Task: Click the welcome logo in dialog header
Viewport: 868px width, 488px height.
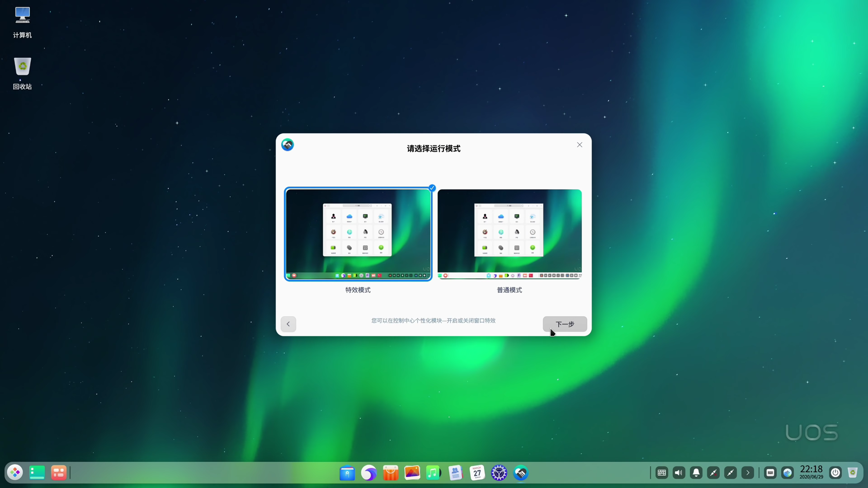Action: coord(288,145)
